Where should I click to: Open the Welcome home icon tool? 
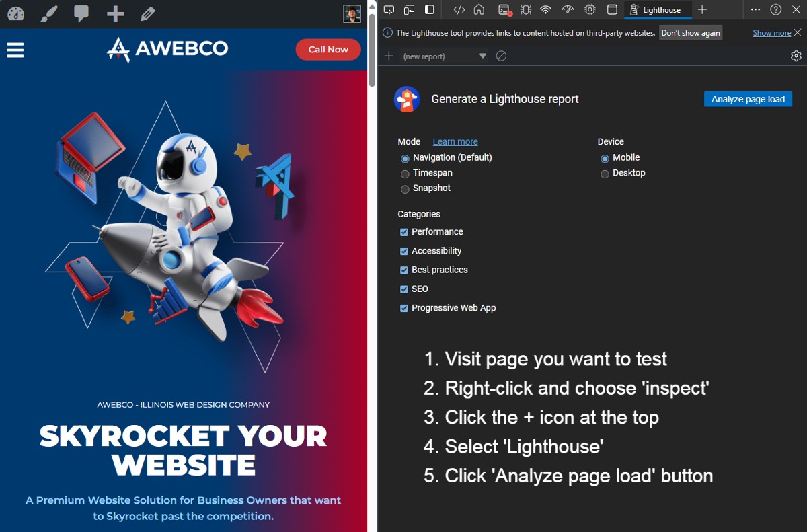tap(479, 9)
